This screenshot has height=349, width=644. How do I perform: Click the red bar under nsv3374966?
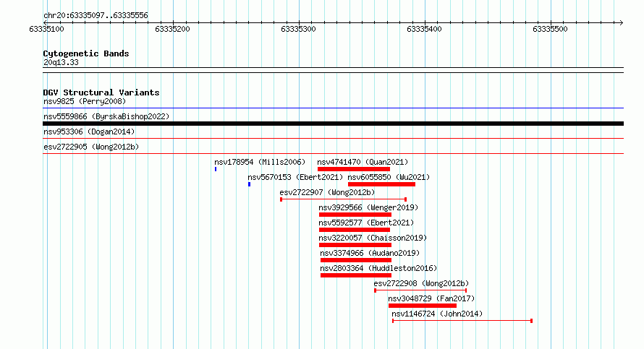[356, 260]
